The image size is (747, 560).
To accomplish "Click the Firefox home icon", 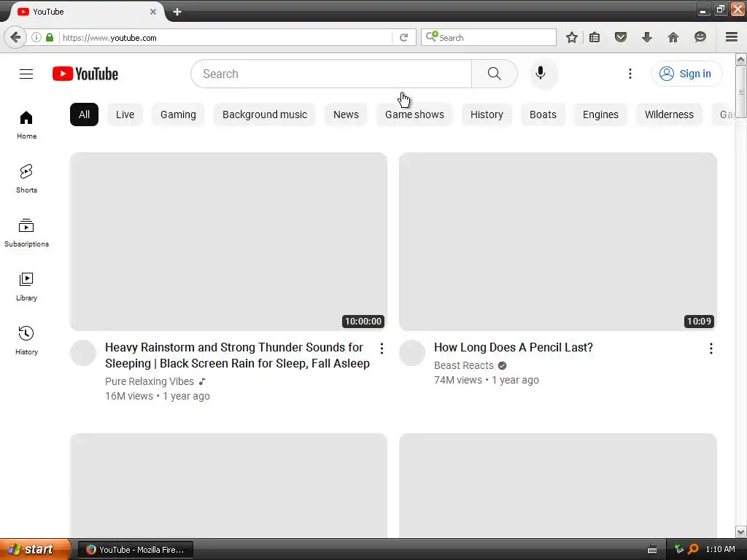I will 673,37.
